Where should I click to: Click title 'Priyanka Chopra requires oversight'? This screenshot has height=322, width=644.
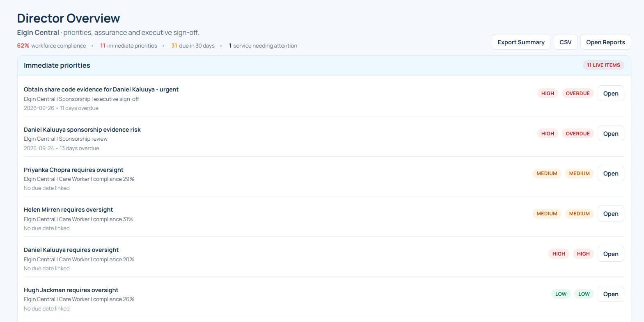[x=73, y=170]
